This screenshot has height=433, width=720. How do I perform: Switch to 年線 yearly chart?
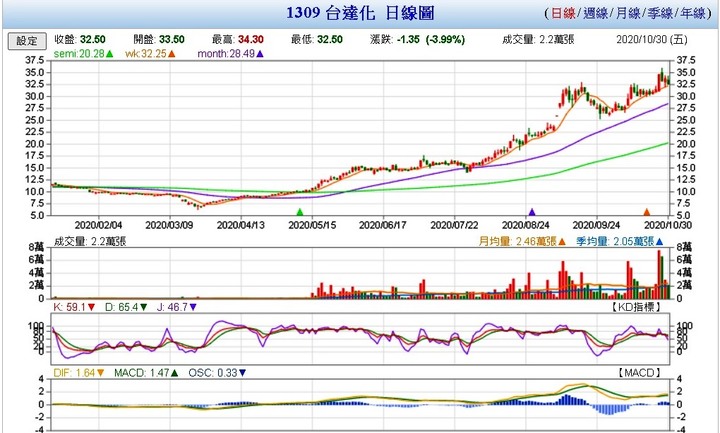[x=693, y=13]
